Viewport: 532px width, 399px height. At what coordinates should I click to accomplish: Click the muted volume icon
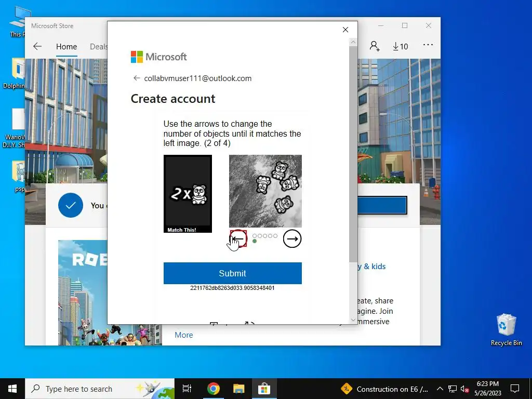(x=465, y=389)
